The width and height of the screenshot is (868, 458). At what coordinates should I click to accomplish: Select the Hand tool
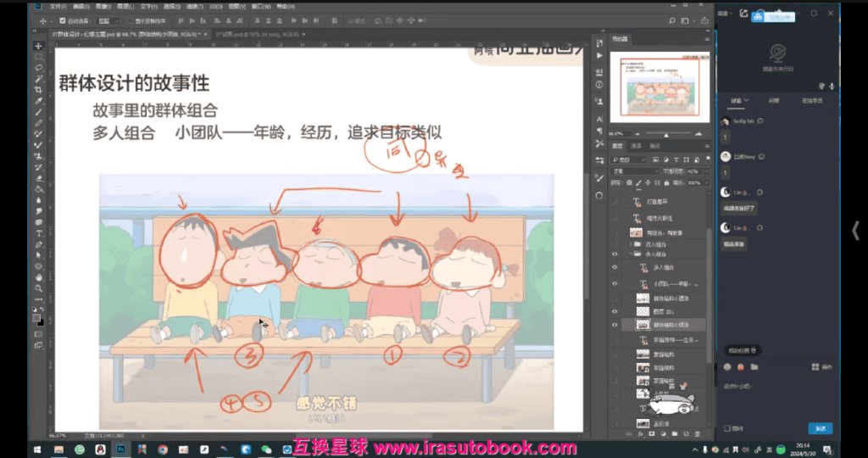point(38,277)
